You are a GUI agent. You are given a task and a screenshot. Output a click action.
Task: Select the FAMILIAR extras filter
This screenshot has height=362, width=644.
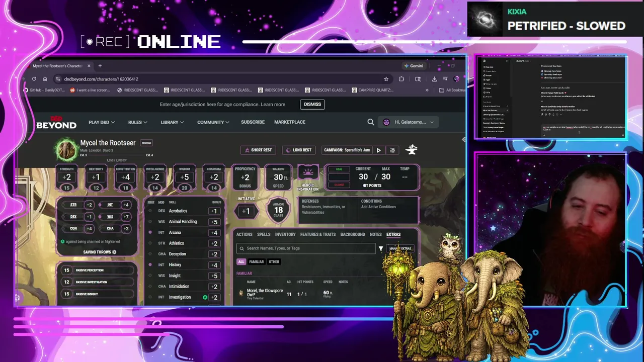click(257, 261)
